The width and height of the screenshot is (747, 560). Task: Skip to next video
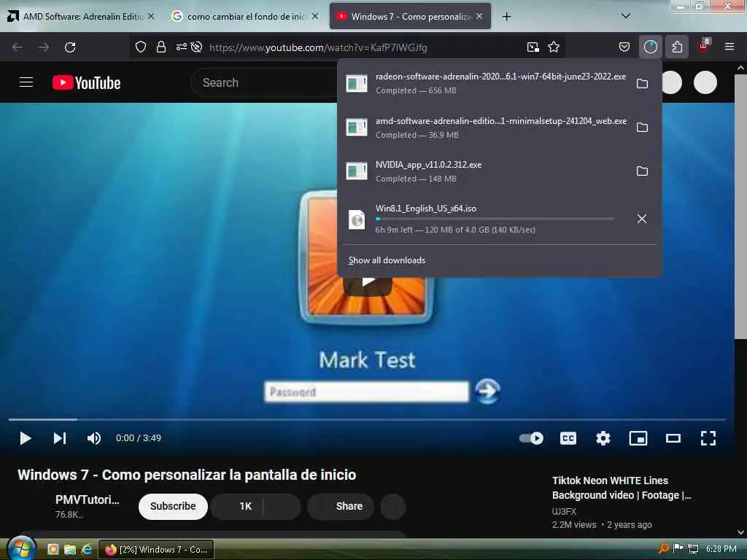pyautogui.click(x=60, y=438)
